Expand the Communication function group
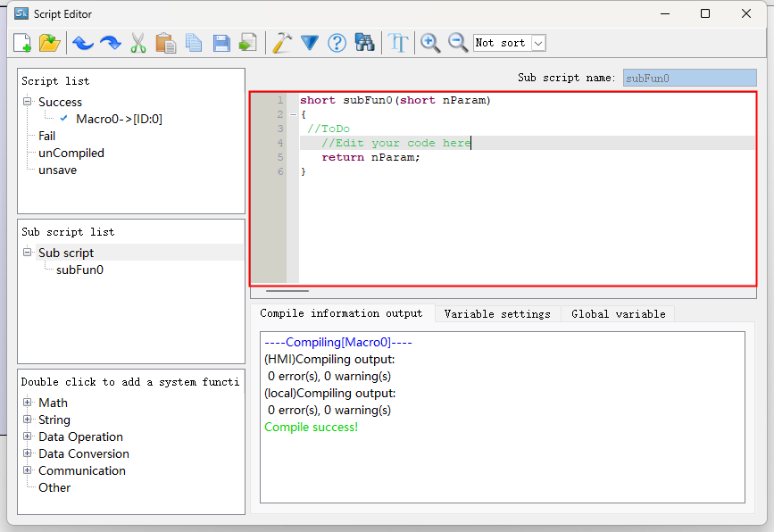This screenshot has width=774, height=532. 28,470
